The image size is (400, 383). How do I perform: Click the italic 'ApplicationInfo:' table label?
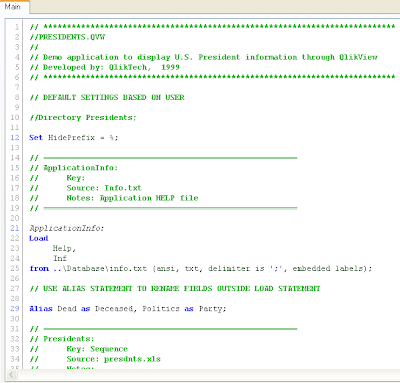67,228
